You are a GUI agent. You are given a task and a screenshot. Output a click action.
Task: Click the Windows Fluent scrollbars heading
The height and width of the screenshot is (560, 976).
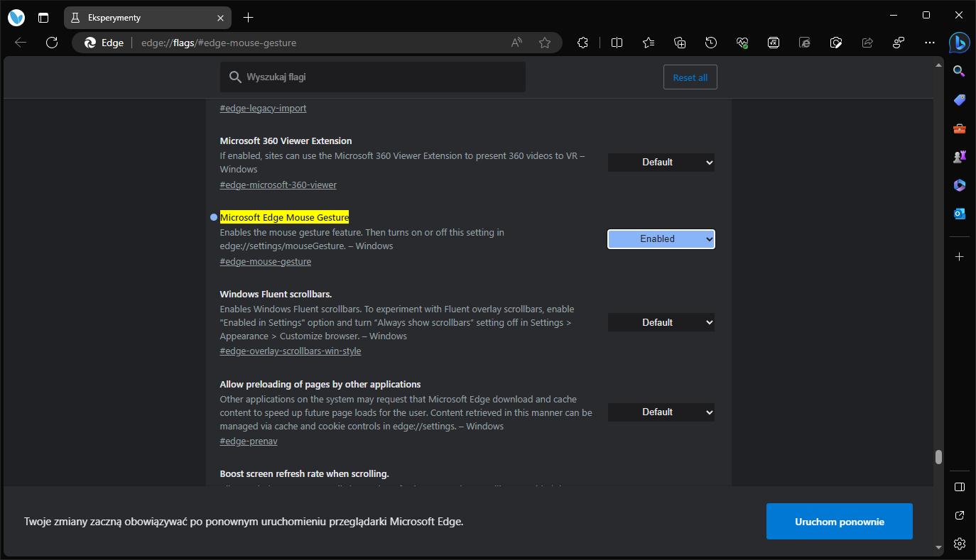point(276,294)
